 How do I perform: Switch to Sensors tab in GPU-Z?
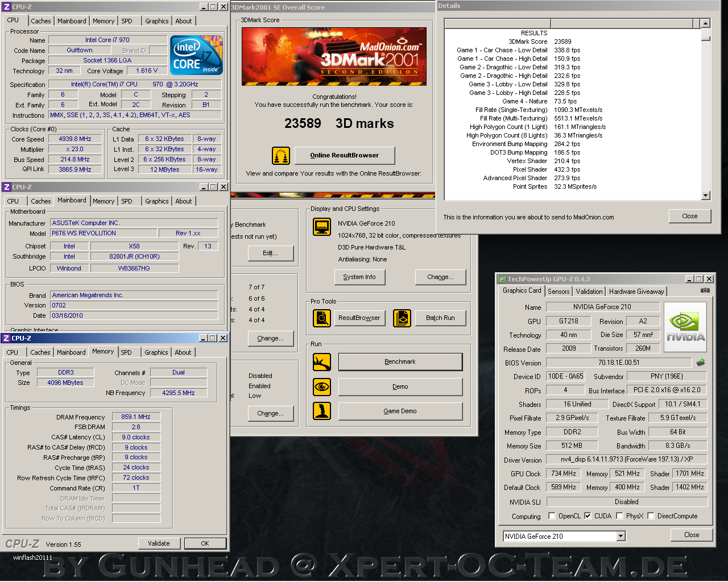tap(559, 292)
